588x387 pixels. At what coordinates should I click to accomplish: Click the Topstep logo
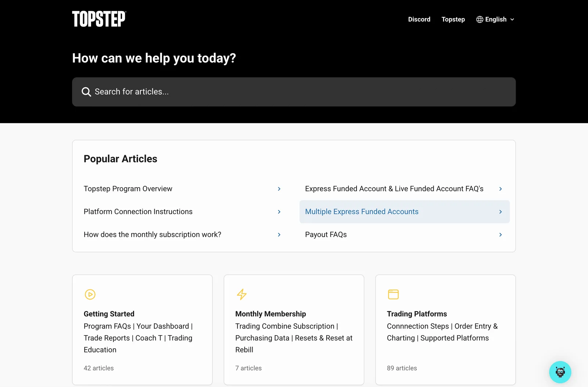[x=99, y=19]
